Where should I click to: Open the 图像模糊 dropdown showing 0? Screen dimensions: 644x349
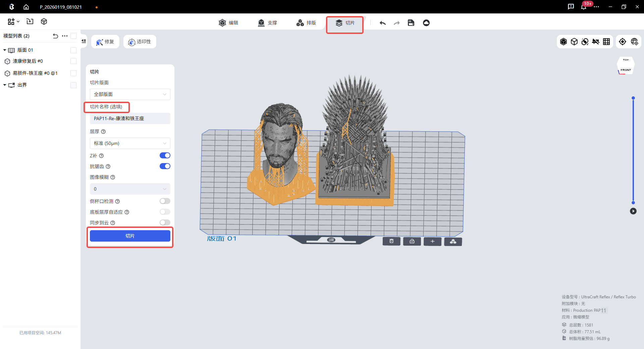[x=130, y=189]
